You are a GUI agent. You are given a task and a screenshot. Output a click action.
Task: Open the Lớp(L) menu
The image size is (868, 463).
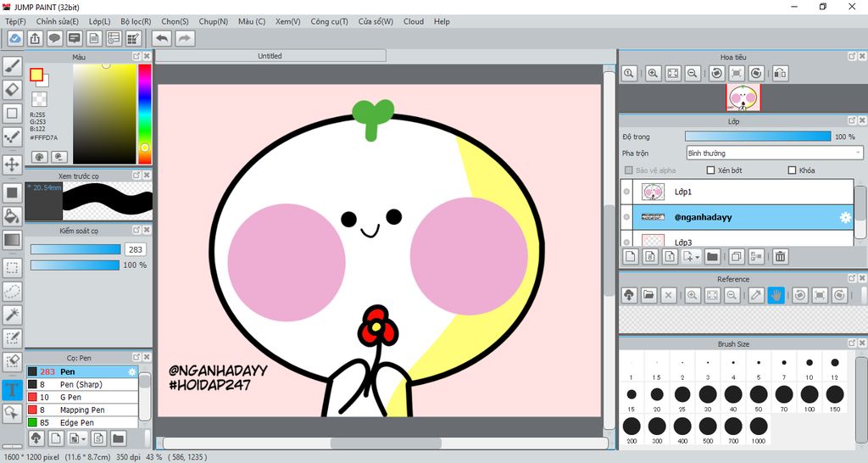pos(100,21)
